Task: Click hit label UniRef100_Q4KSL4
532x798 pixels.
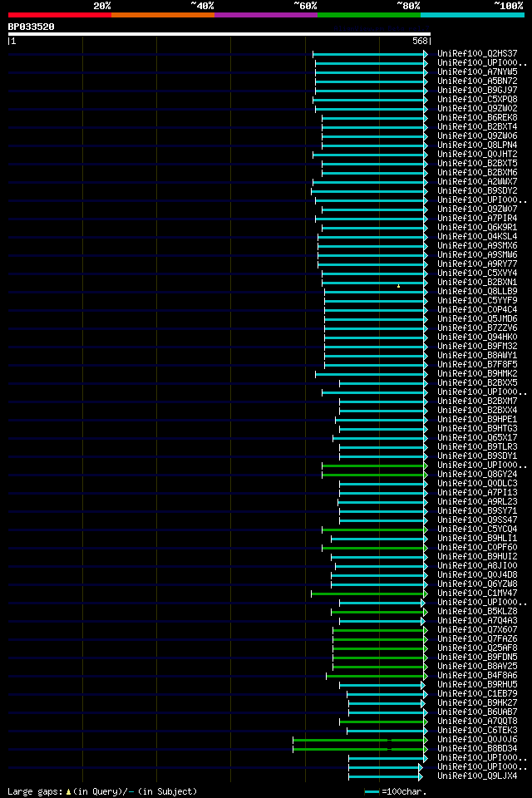Action: [x=477, y=237]
